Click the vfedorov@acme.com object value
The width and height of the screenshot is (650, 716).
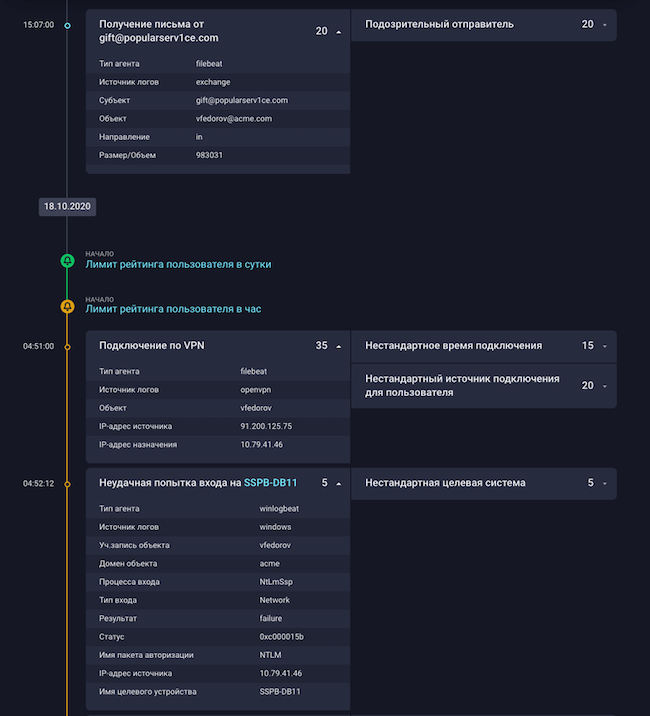(234, 118)
